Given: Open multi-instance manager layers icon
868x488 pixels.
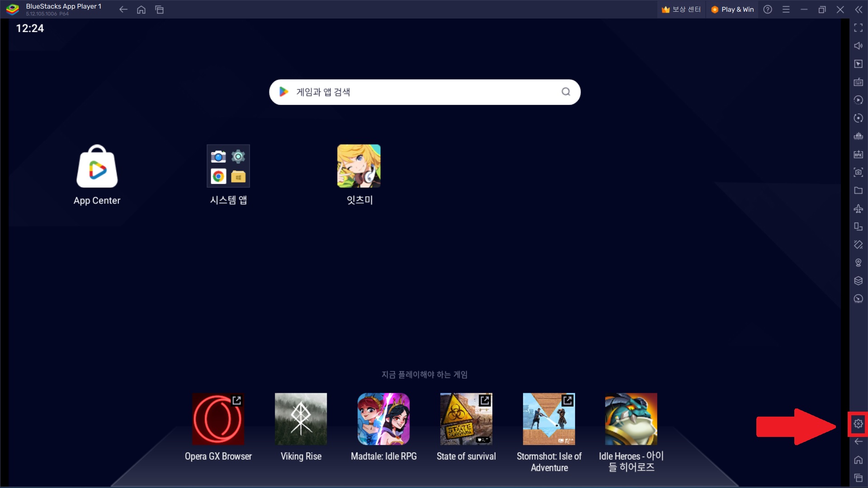Looking at the screenshot, I should click(x=859, y=281).
